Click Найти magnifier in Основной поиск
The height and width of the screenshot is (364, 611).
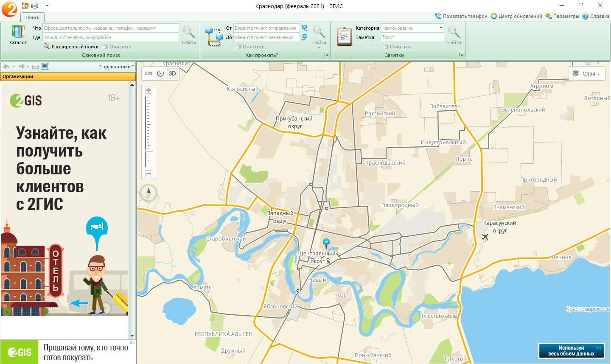pyautogui.click(x=189, y=35)
